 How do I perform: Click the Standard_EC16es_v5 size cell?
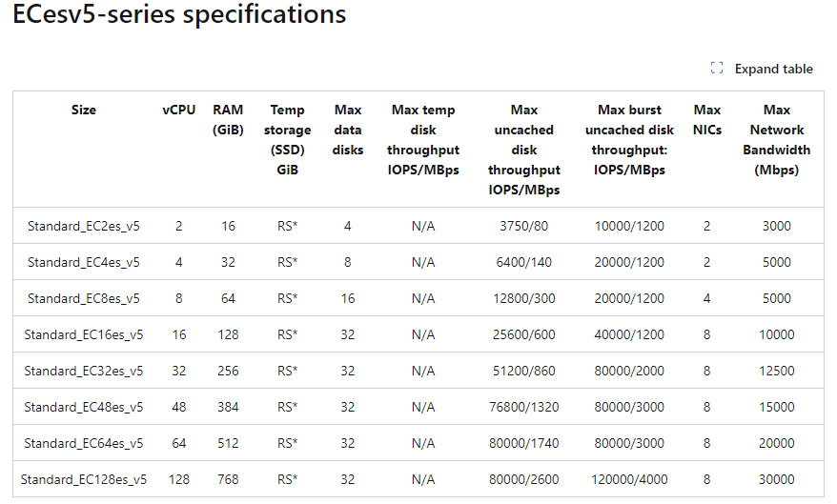coord(84,334)
